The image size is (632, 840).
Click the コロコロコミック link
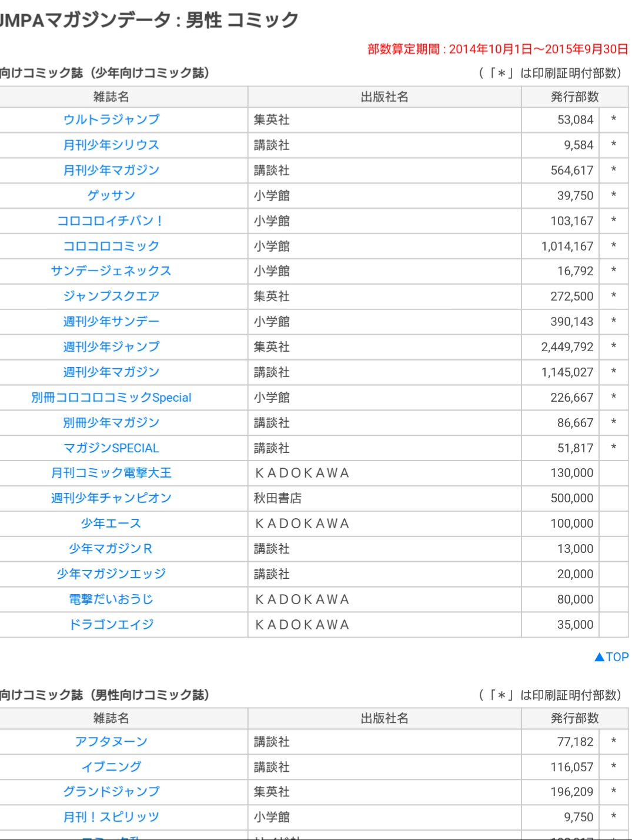click(x=111, y=246)
